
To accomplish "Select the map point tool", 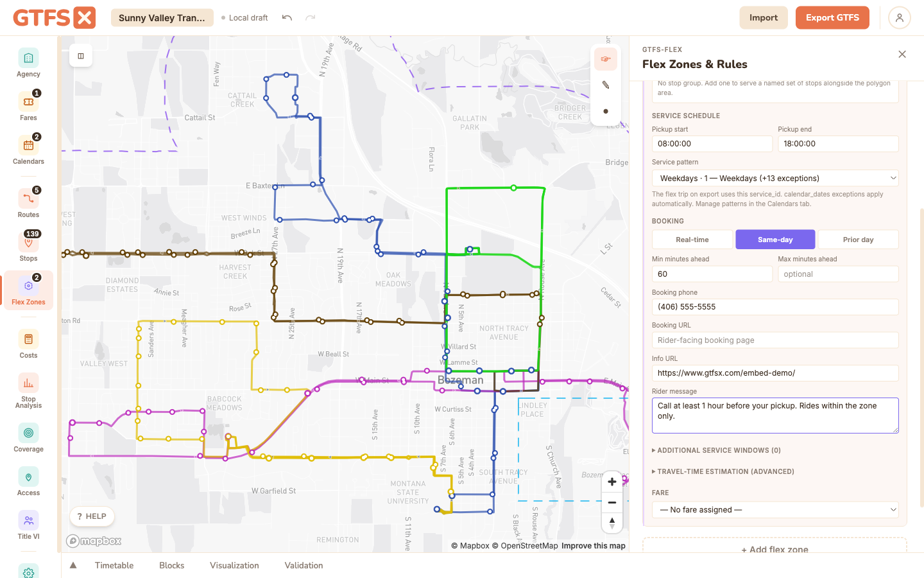I will point(606,111).
